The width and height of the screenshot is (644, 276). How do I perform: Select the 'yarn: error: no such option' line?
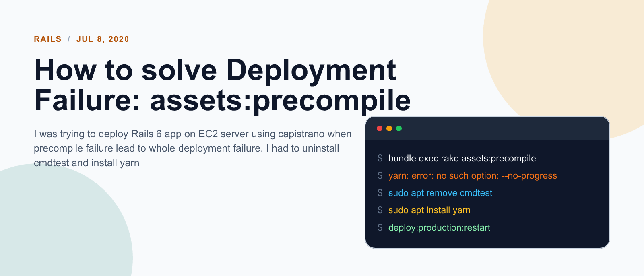click(x=473, y=176)
